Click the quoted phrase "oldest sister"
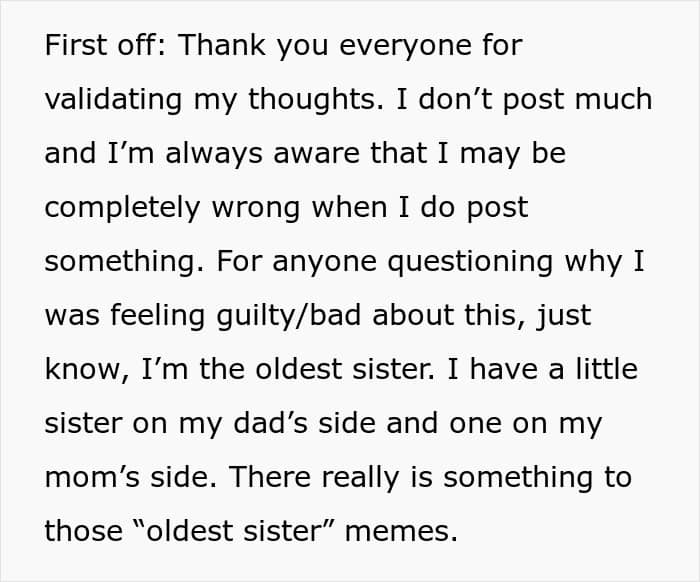Viewport: 700px width, 582px height. click(238, 531)
